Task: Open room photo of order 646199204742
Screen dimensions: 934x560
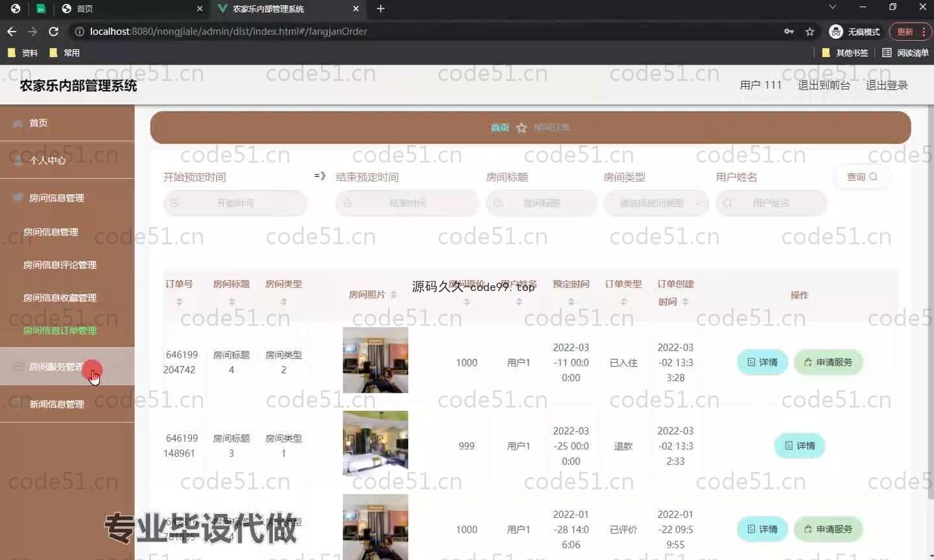Action: click(x=376, y=360)
